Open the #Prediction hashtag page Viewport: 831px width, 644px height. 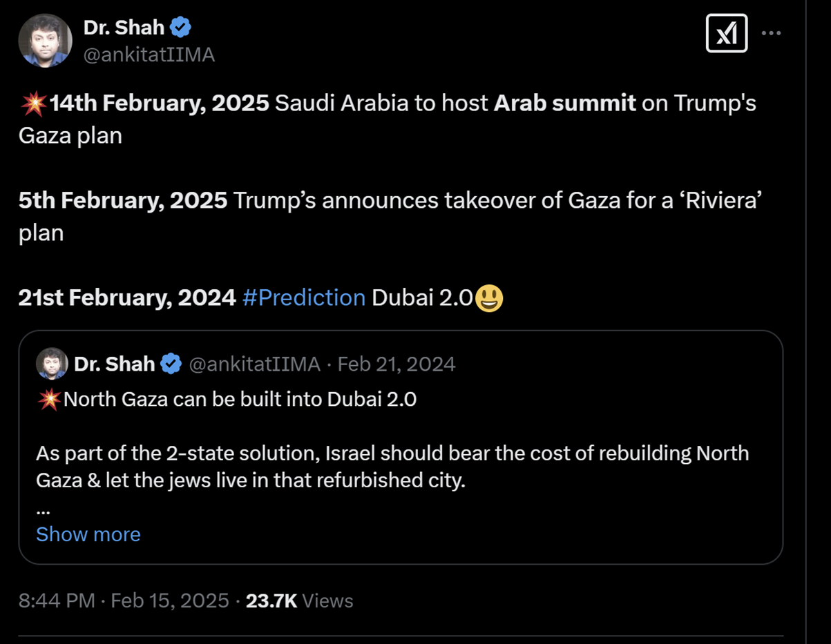pos(304,297)
